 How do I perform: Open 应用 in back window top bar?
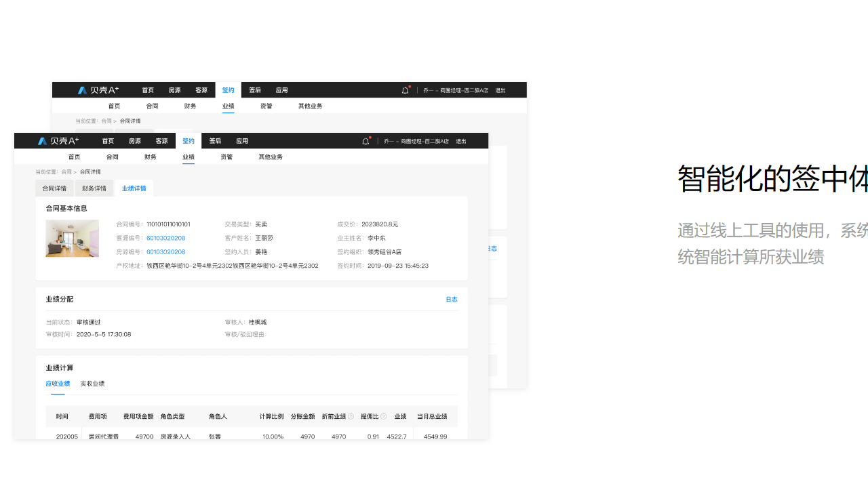[x=281, y=90]
